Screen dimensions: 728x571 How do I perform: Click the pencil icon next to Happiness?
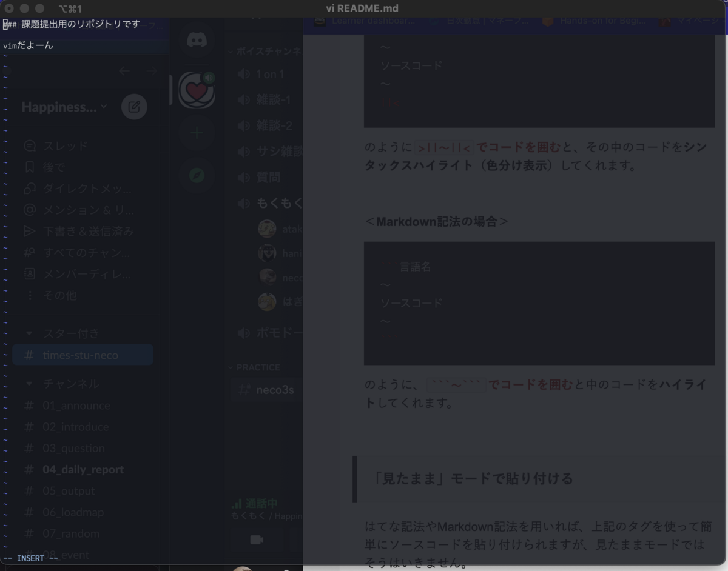click(133, 107)
